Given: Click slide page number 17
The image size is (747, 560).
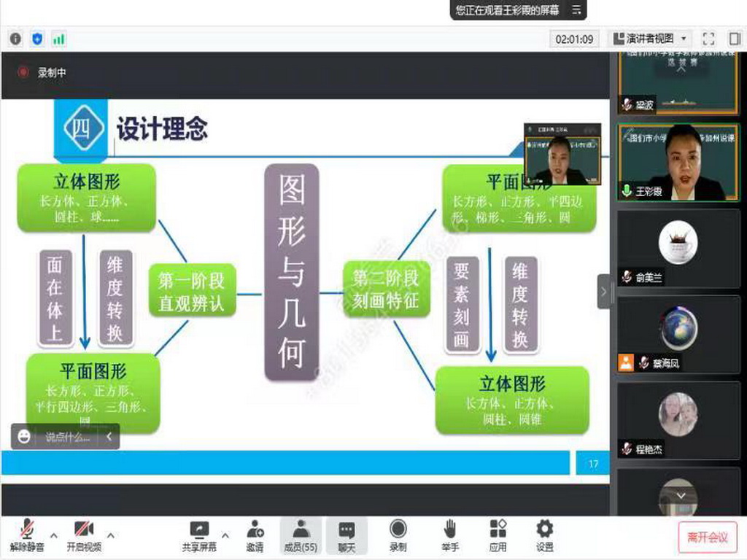Looking at the screenshot, I should pos(593,463).
